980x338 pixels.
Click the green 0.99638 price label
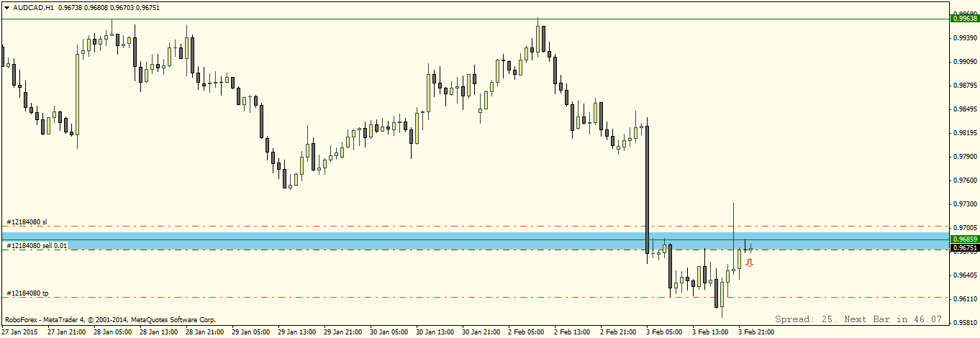tap(964, 19)
